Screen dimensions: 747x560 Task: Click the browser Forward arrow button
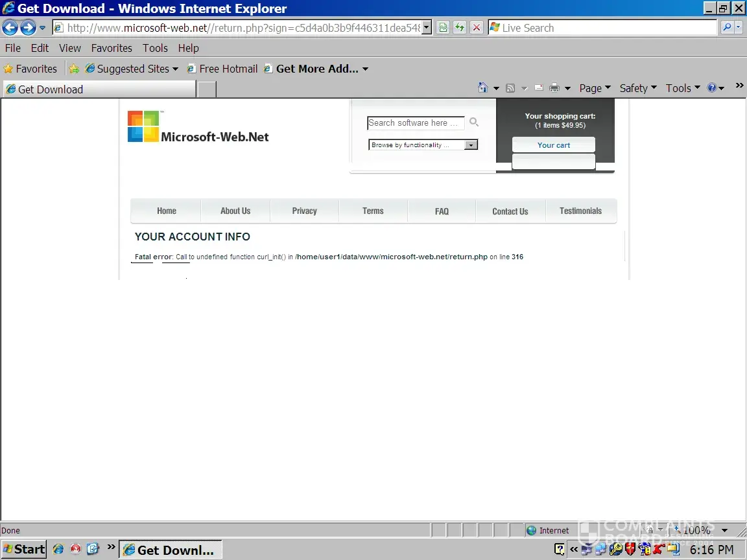(x=28, y=28)
